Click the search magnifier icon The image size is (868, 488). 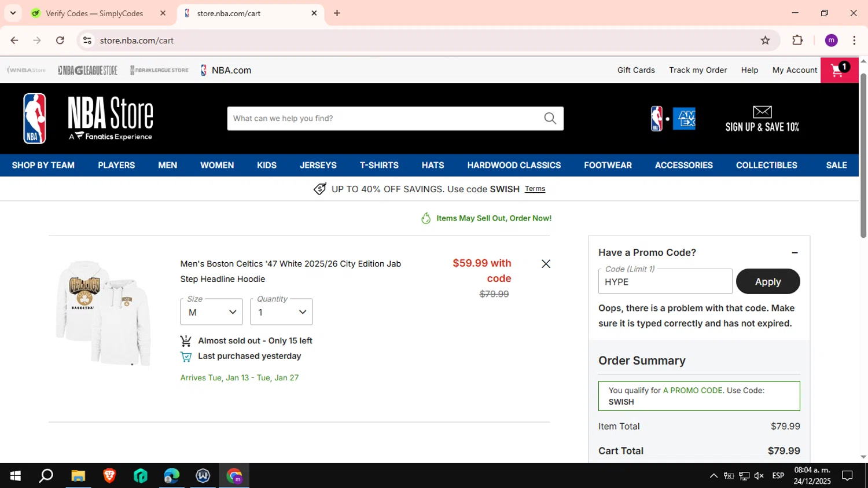point(550,118)
